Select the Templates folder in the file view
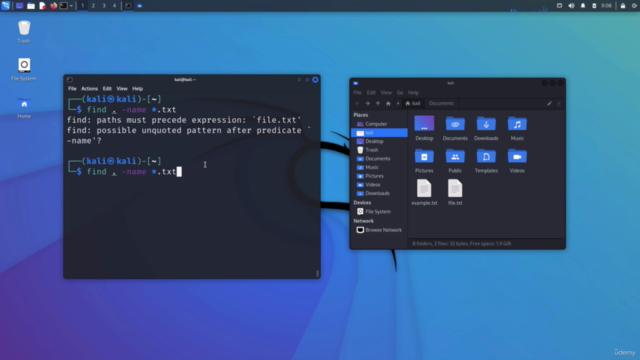The image size is (640, 360). click(x=486, y=160)
